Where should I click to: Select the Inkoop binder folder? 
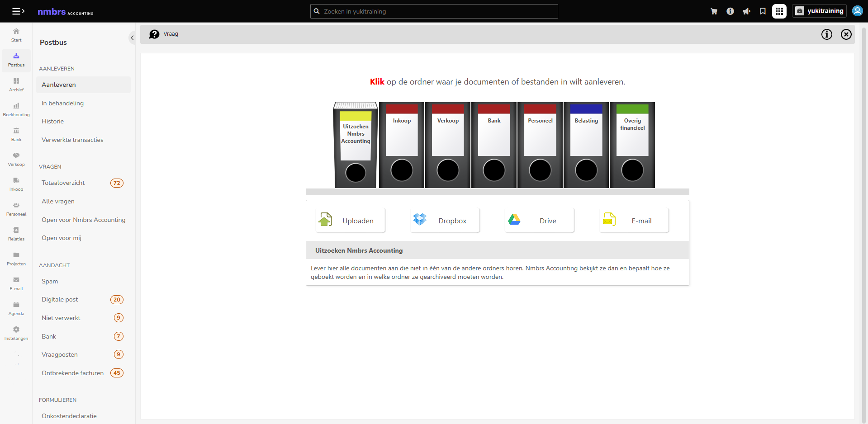(402, 145)
